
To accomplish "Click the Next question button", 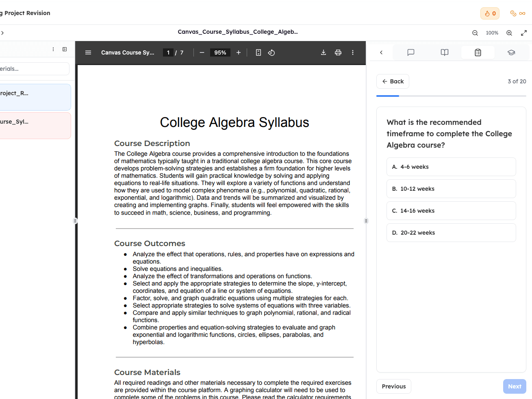I will point(515,386).
